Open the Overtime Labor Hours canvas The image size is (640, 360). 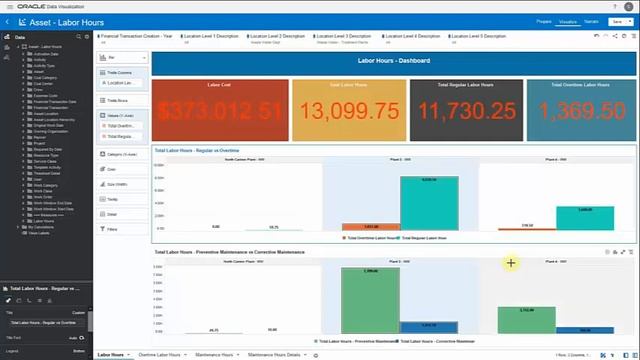[159, 355]
